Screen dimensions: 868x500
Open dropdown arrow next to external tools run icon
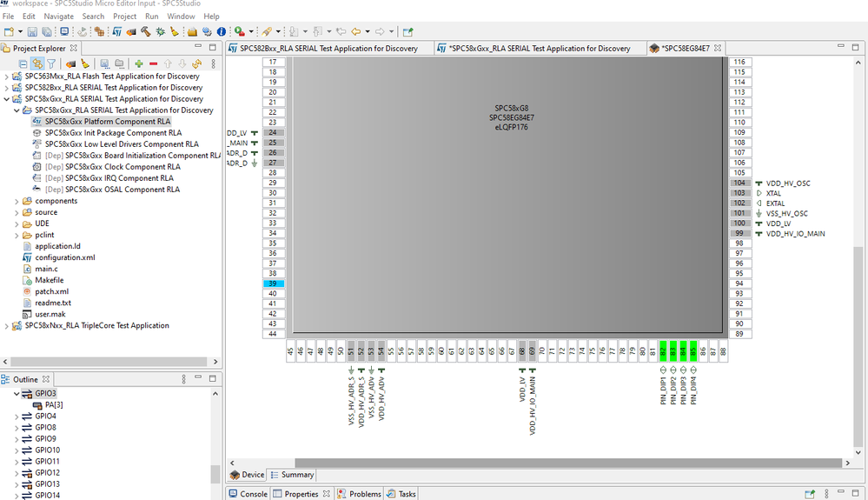click(x=251, y=32)
